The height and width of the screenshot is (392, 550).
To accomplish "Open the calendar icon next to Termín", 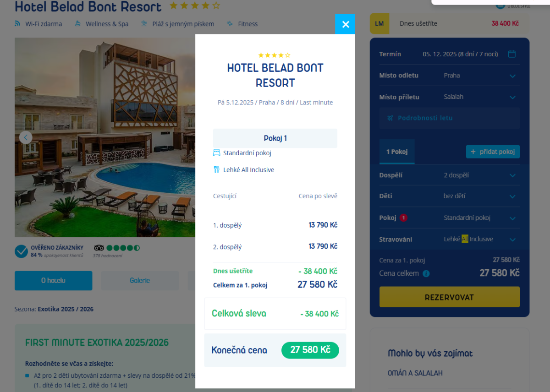I will 512,54.
